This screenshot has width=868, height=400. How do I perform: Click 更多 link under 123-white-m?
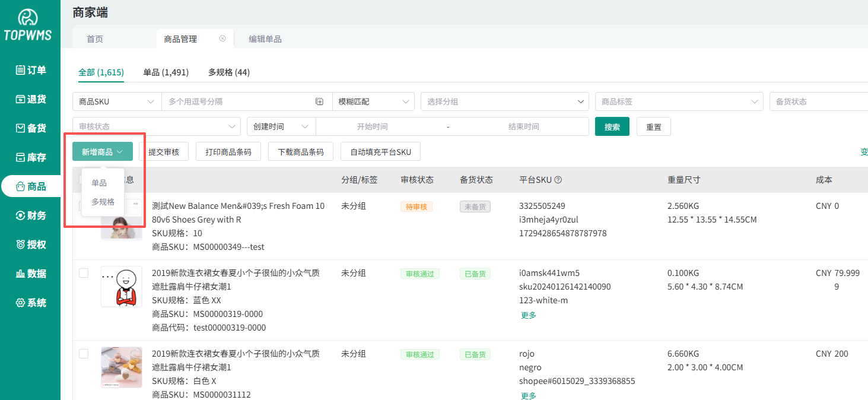click(x=528, y=315)
